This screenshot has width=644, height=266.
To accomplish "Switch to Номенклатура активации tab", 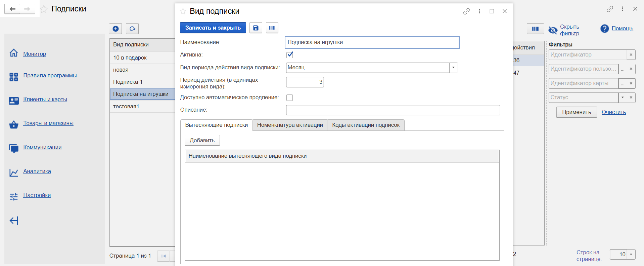I will point(290,125).
